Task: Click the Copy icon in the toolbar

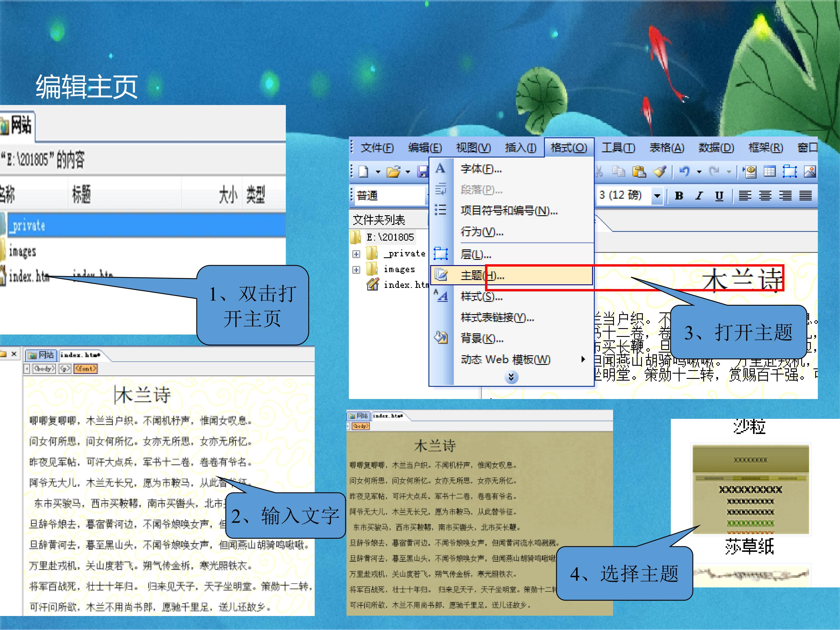Action: pos(619,171)
